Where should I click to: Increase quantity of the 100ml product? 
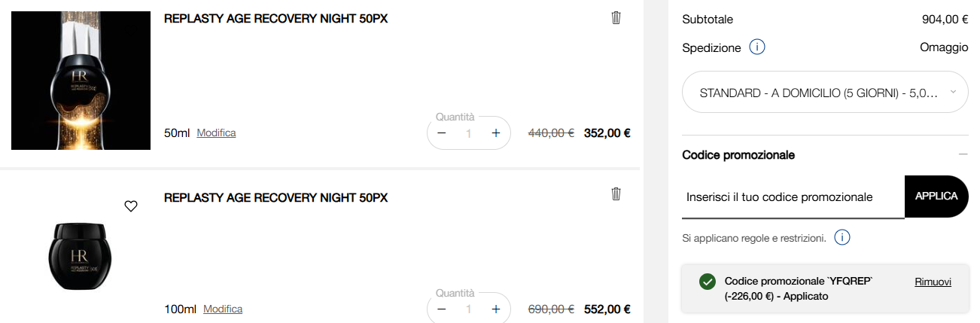coord(495,309)
